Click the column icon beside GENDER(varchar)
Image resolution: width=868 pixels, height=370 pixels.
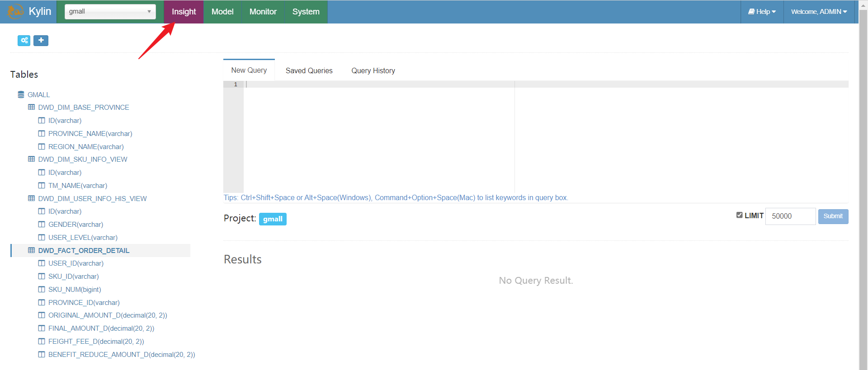pos(42,225)
